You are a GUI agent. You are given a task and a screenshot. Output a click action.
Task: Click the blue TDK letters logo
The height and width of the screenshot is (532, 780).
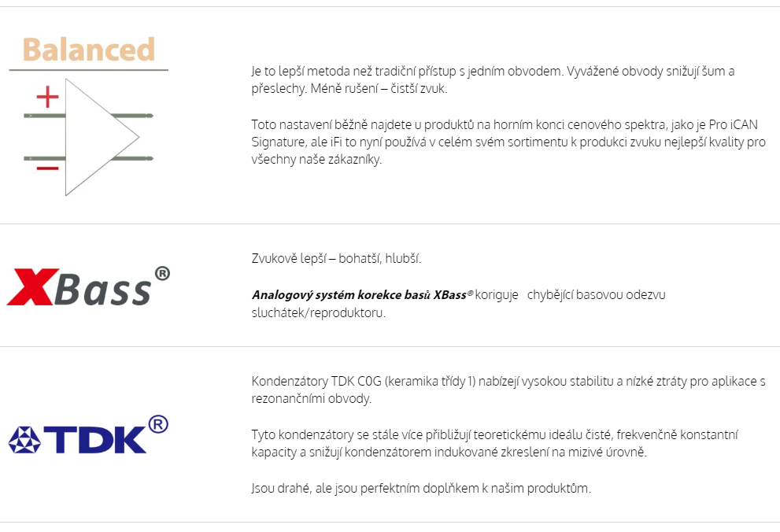(95, 440)
